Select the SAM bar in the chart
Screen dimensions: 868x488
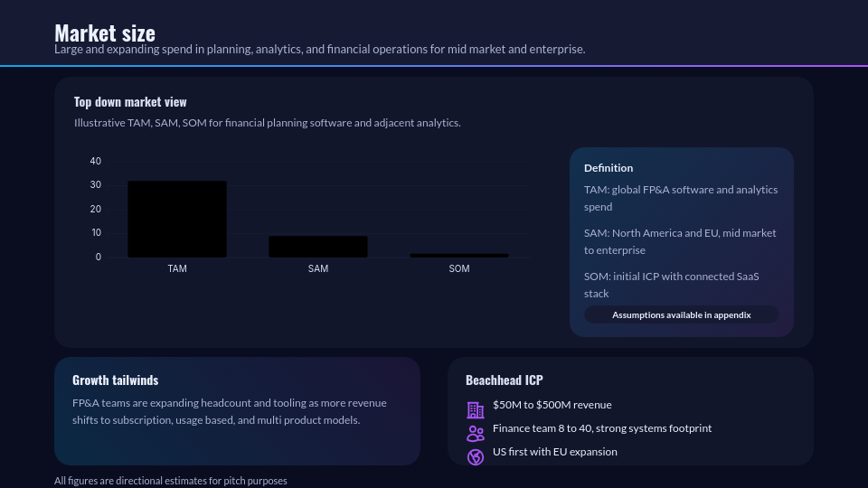[x=318, y=247]
